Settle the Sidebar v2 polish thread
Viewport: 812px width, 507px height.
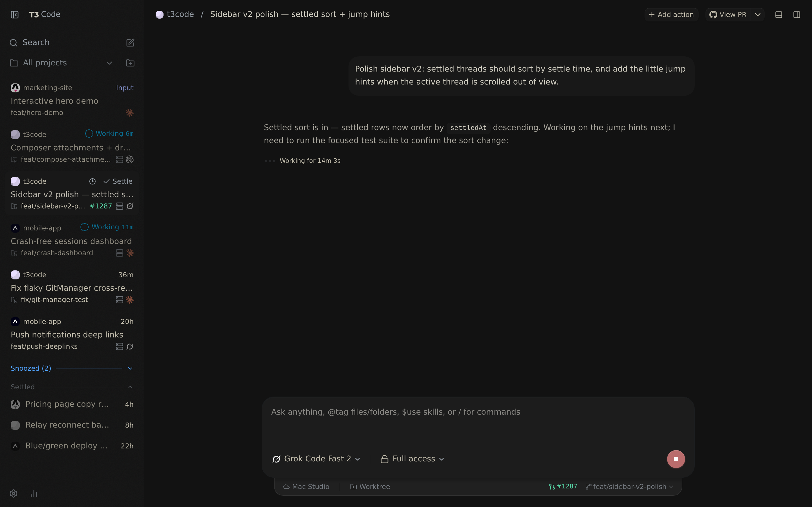pyautogui.click(x=118, y=181)
